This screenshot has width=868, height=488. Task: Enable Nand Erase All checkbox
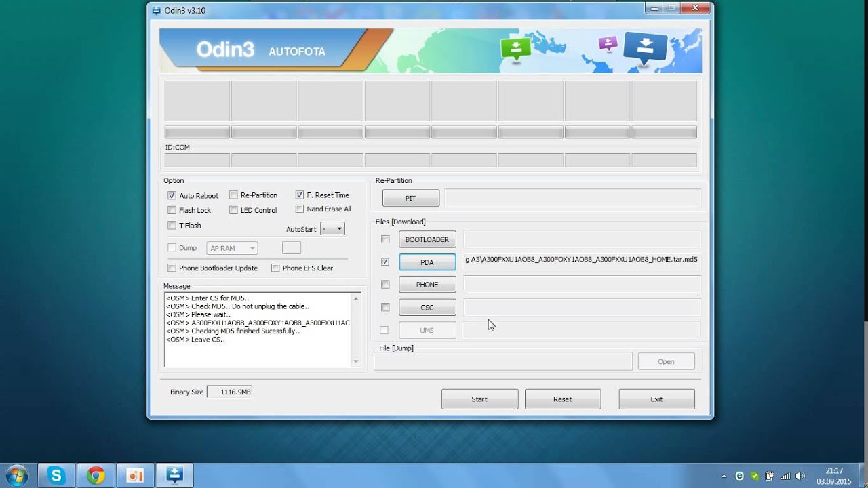coord(299,209)
